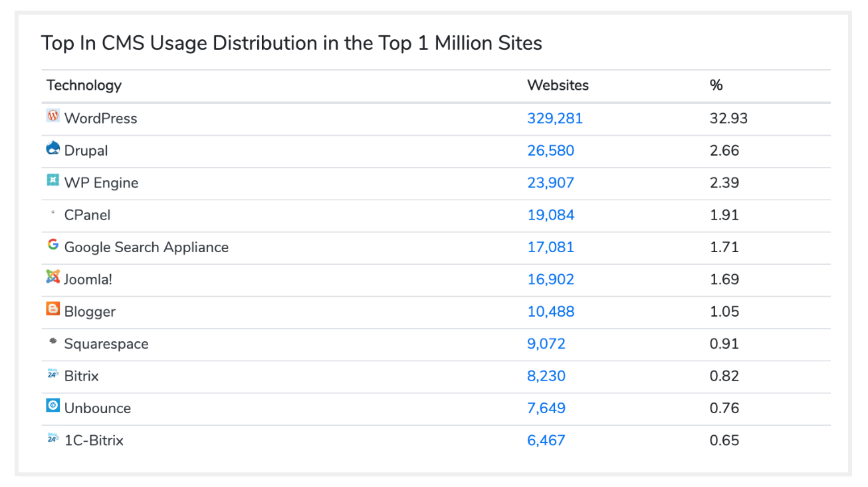Open the 6,467 1C-Bitrix websites link
The width and height of the screenshot is (868, 487).
click(x=546, y=440)
